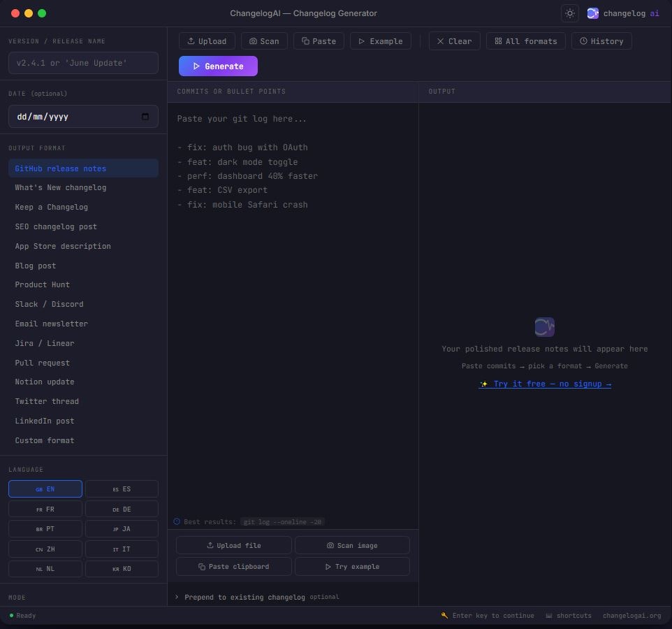The image size is (672, 629).
Task: Select LinkedIn post format
Action: (x=83, y=421)
